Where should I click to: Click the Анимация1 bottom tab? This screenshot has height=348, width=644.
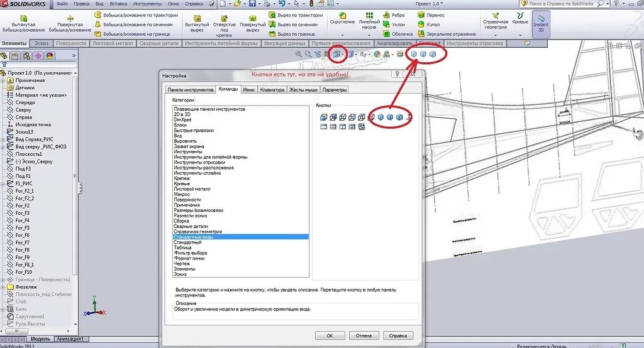coord(70,339)
